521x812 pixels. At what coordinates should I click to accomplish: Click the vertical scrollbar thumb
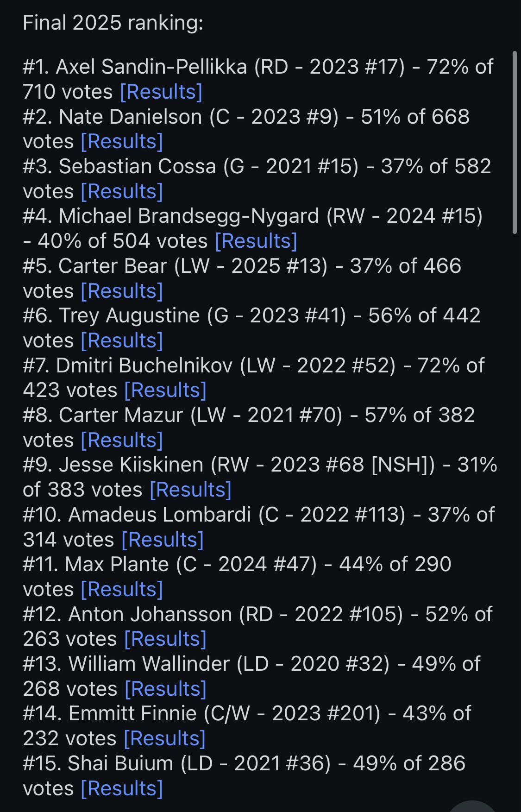point(514,142)
